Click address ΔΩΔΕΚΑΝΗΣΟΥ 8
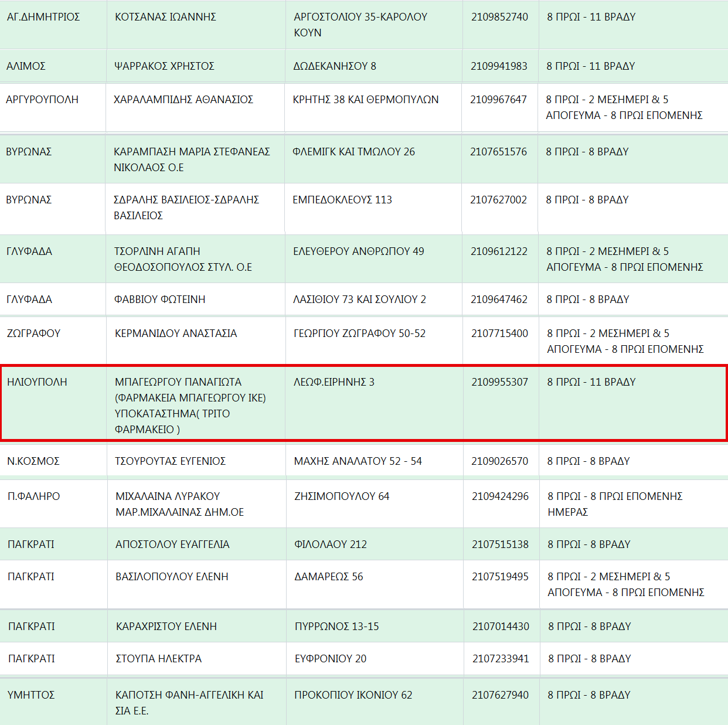The width and height of the screenshot is (728, 725). (x=335, y=66)
